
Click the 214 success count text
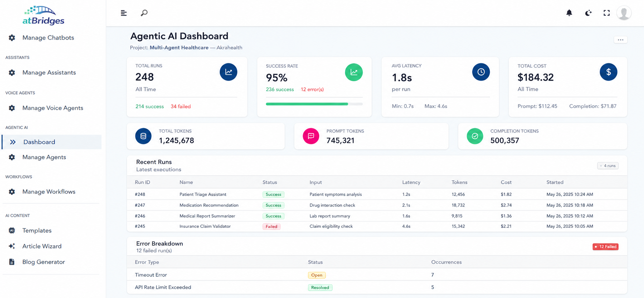[149, 107]
